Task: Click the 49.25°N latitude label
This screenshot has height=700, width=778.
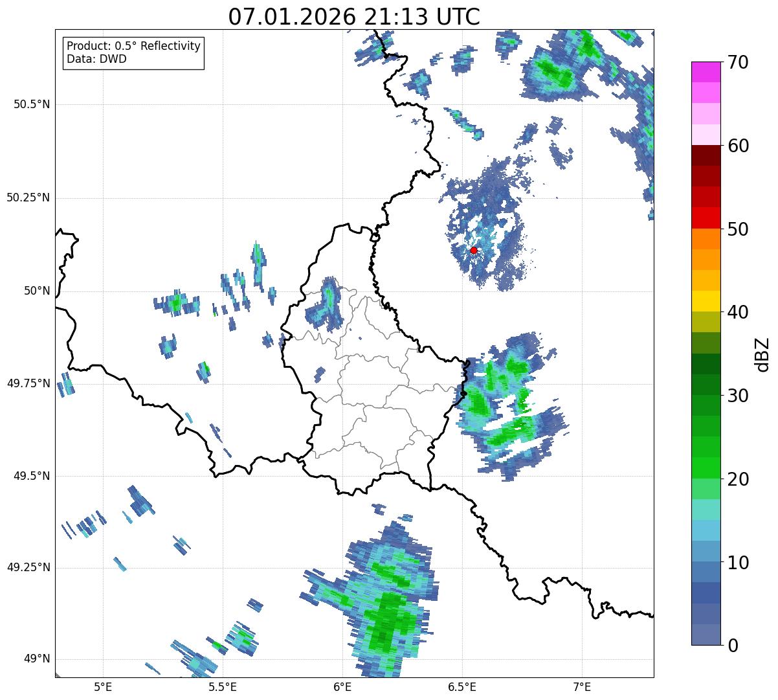Action: pos(28,567)
